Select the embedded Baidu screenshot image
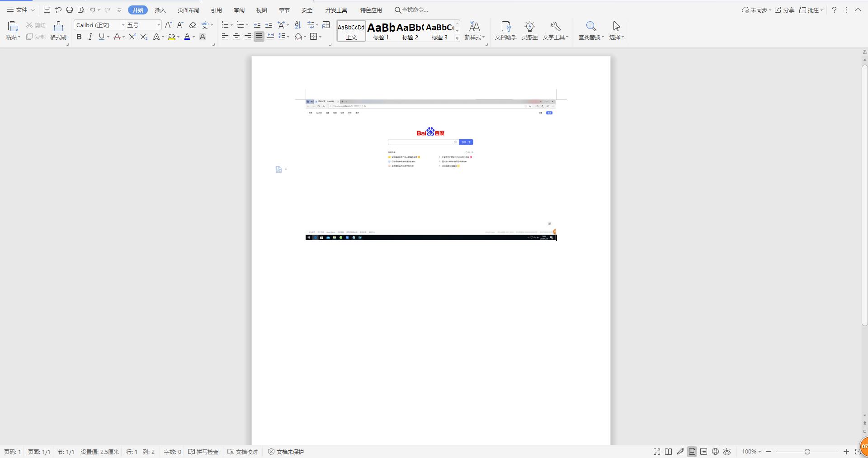Viewport: 868px width, 458px height. (x=431, y=170)
